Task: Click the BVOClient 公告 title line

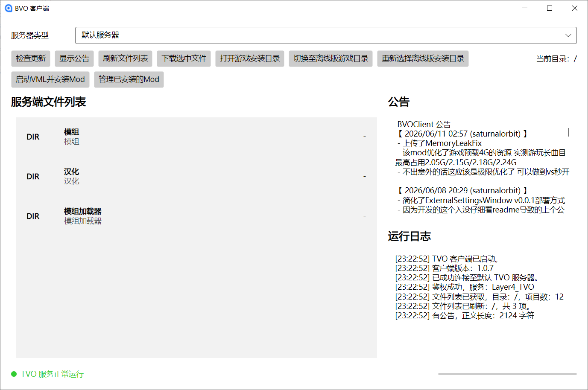Action: click(424, 125)
